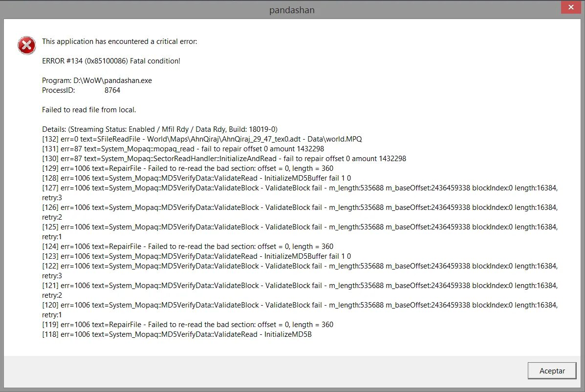Click log line [125] ValidateBlock

(x=300, y=232)
